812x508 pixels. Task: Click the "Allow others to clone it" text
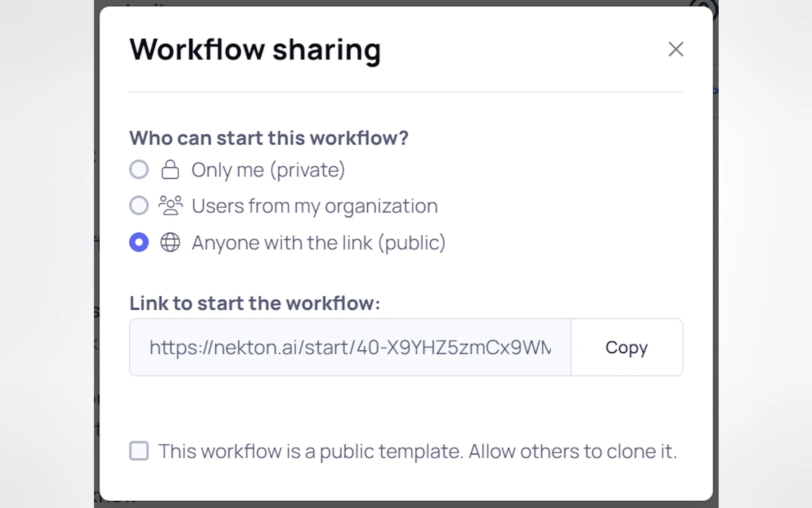(x=572, y=451)
